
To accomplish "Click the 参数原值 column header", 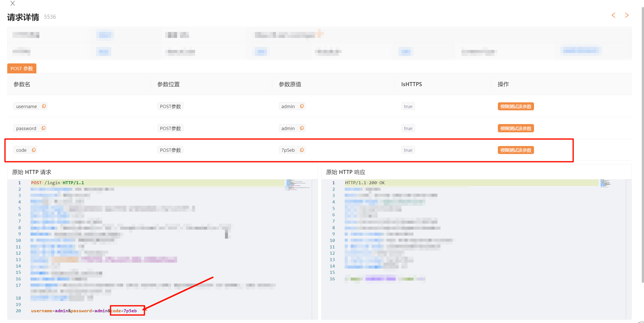I will click(x=290, y=84).
